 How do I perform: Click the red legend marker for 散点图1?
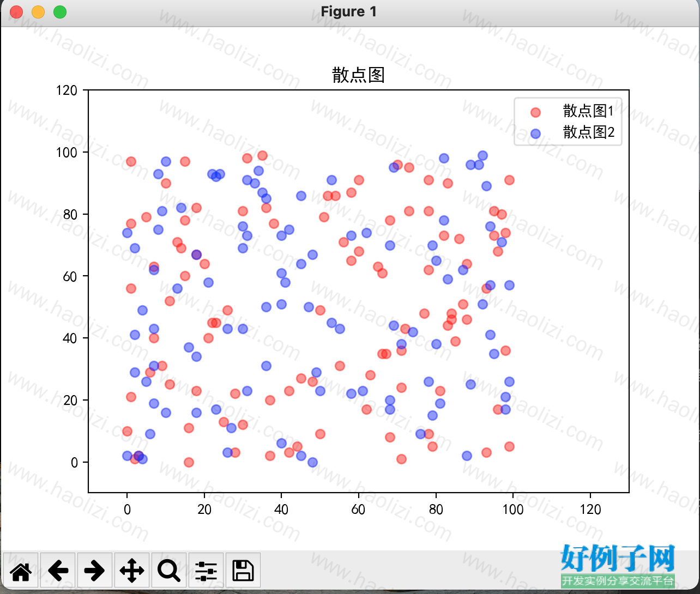coord(535,112)
